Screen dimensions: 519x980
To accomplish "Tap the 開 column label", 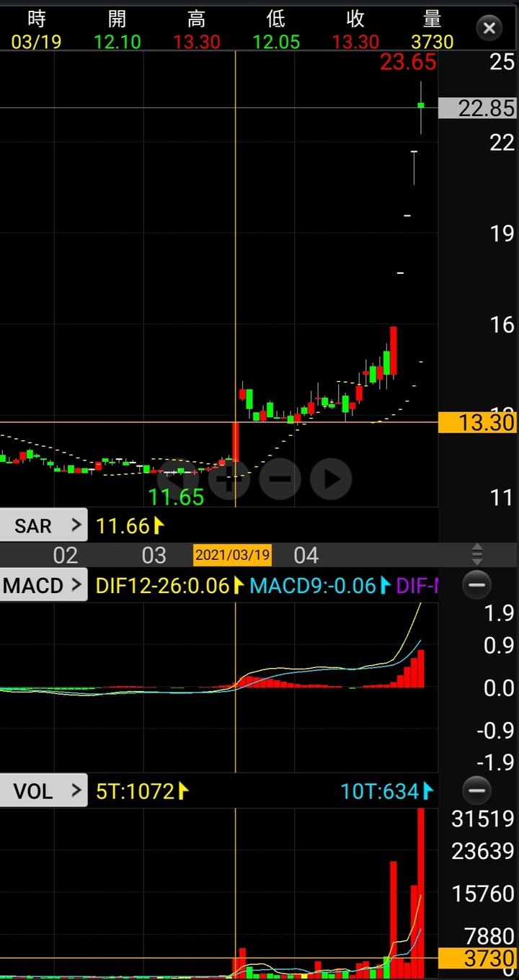I will pyautogui.click(x=117, y=19).
